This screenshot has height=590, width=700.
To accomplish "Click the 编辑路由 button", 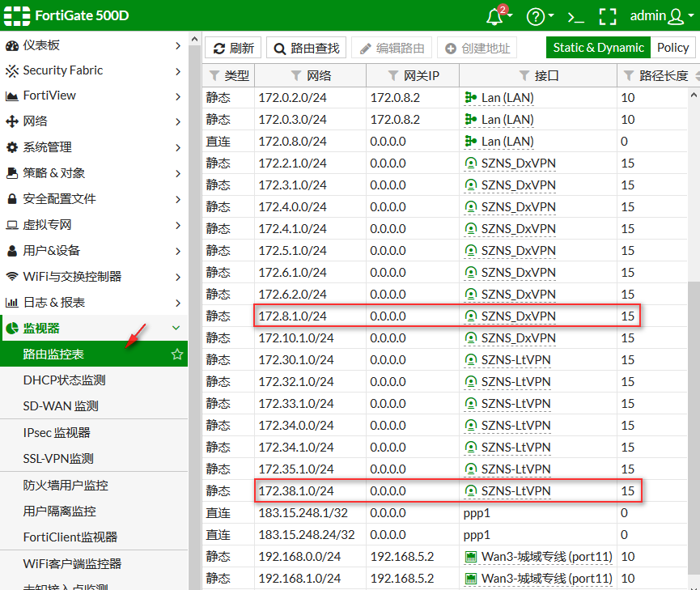I will tap(392, 48).
